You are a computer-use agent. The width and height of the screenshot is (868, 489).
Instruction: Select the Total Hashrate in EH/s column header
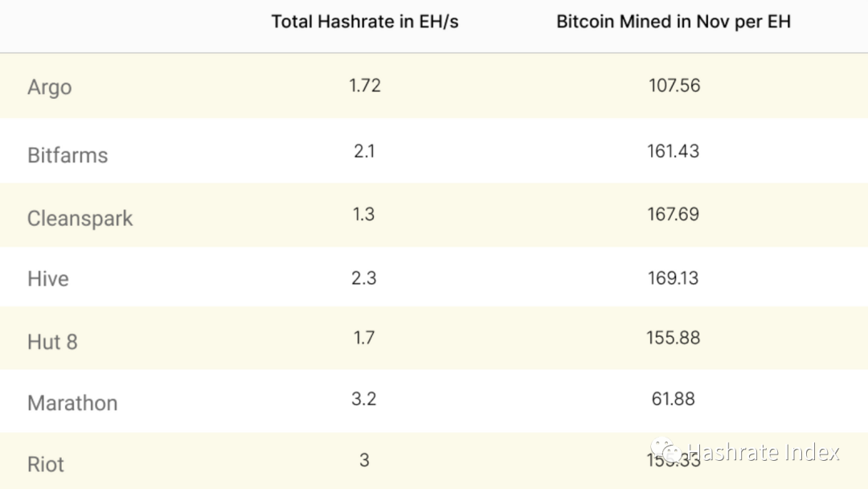click(365, 22)
